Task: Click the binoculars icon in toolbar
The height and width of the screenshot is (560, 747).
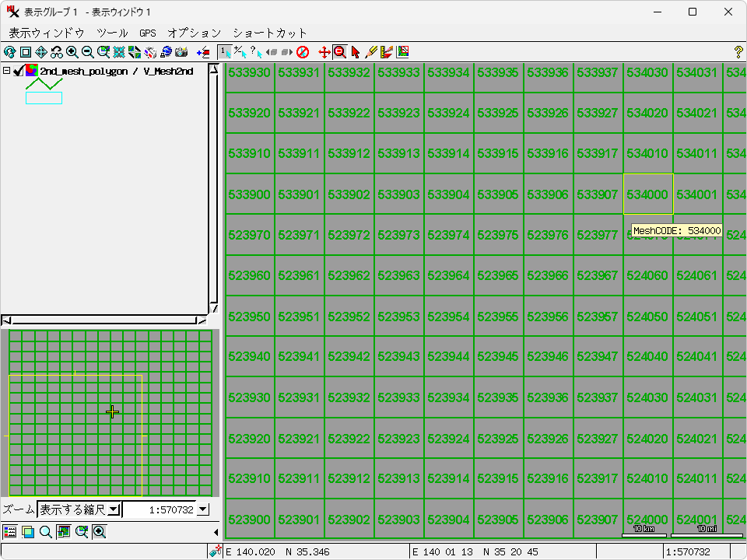Action: (x=57, y=52)
